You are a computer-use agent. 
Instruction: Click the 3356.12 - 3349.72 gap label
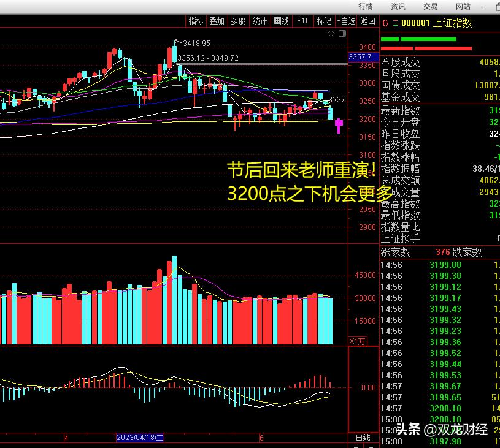click(207, 58)
